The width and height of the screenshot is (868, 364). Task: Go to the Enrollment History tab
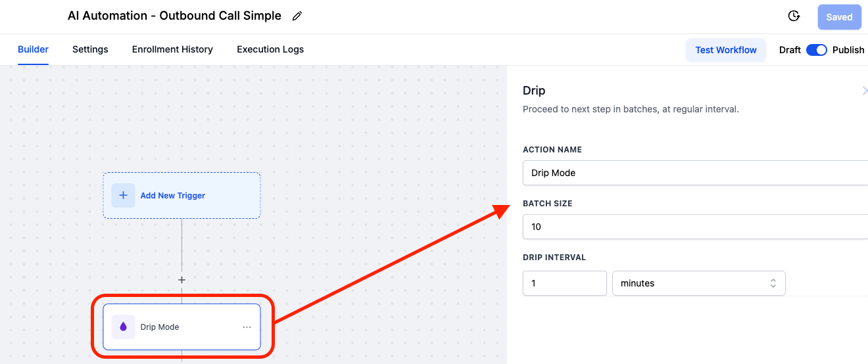click(172, 49)
